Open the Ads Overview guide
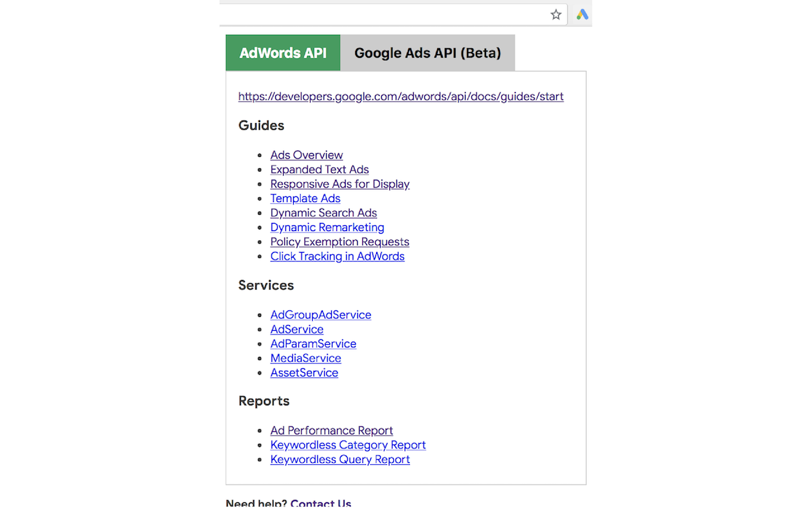Viewport: 812px width, 508px height. coord(306,155)
